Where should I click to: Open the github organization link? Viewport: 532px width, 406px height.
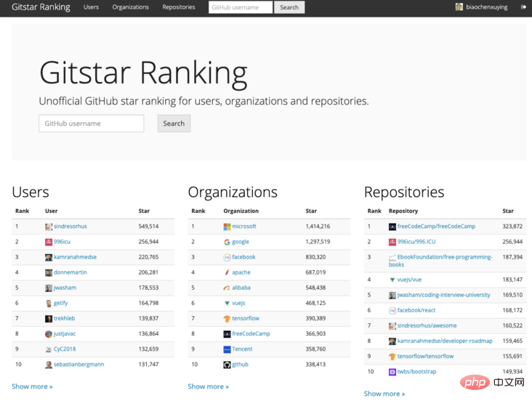pos(241,365)
